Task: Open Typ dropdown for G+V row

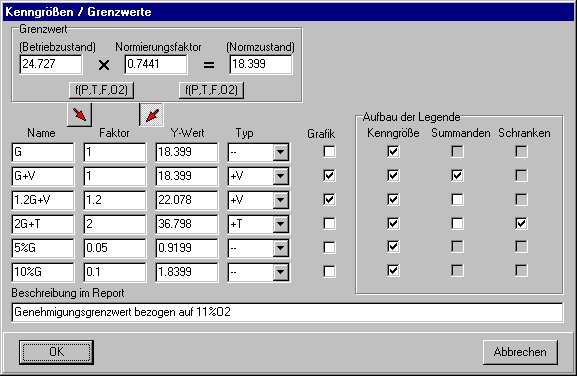Action: [x=280, y=176]
